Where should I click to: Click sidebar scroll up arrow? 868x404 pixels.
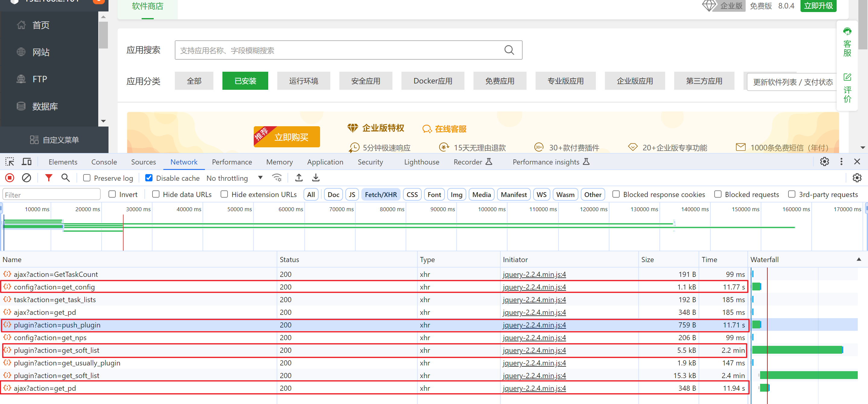103,17
